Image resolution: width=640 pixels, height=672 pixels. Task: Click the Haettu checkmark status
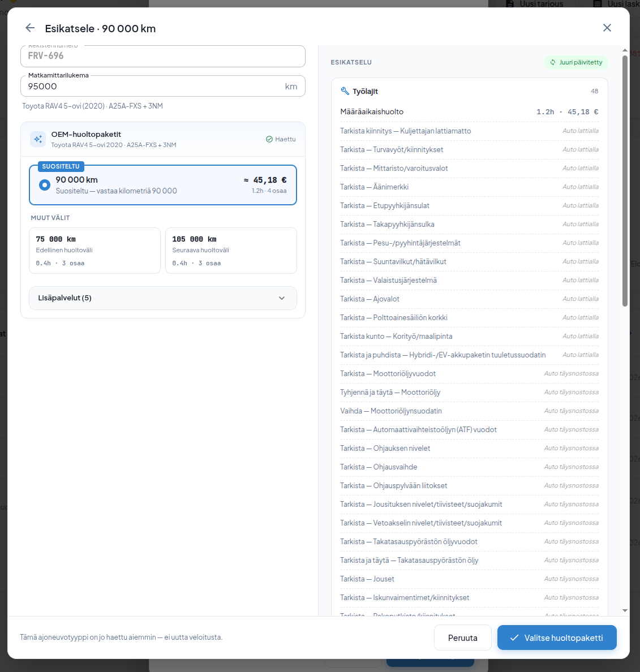point(281,139)
